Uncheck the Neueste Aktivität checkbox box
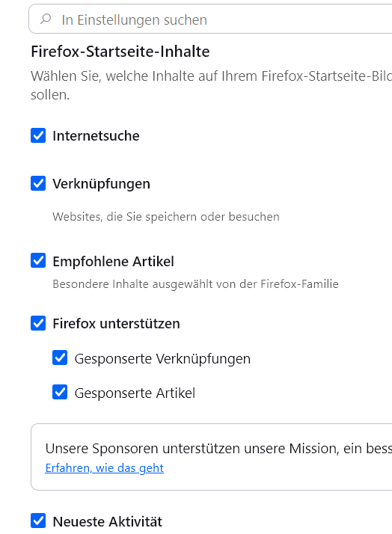 [x=38, y=521]
